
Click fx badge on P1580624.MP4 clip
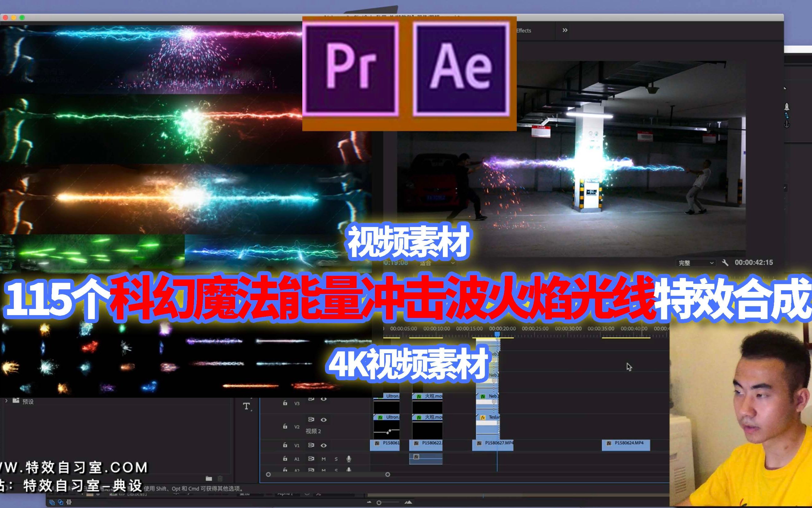tap(609, 443)
